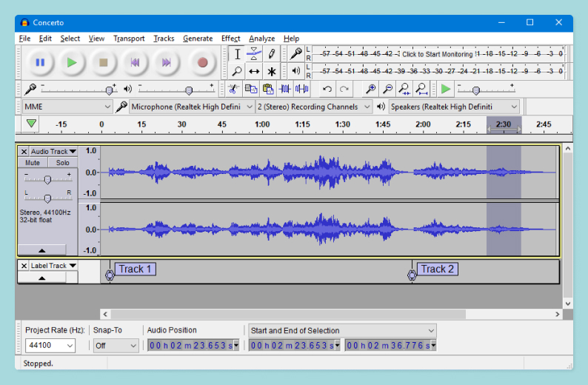
Task: Open the File menu
Action: (24, 38)
